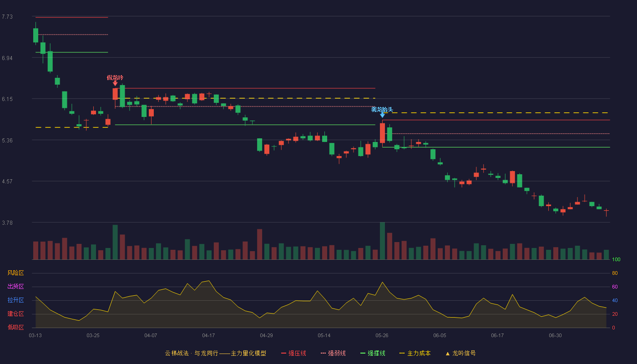637x364 pixels.
Task: Select the 风险区 zone label
Action: [x=15, y=273]
